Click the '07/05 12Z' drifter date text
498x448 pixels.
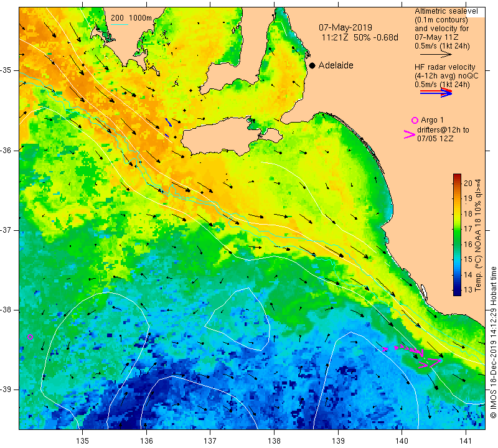click(435, 139)
